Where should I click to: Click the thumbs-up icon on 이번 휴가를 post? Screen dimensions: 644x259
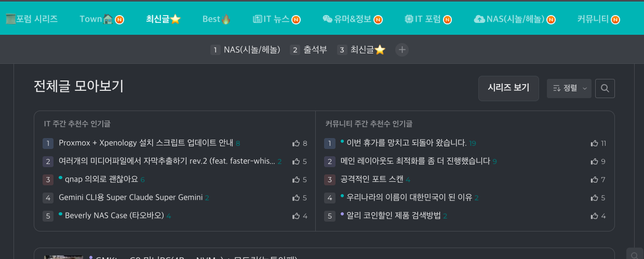point(595,143)
